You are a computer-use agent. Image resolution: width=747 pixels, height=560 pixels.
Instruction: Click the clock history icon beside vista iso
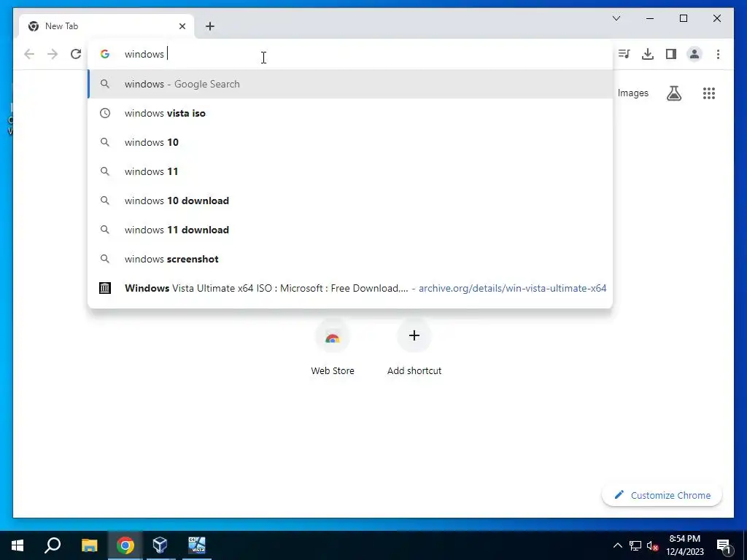pos(105,113)
